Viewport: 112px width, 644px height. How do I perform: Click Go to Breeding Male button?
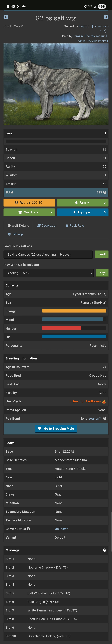point(56,429)
